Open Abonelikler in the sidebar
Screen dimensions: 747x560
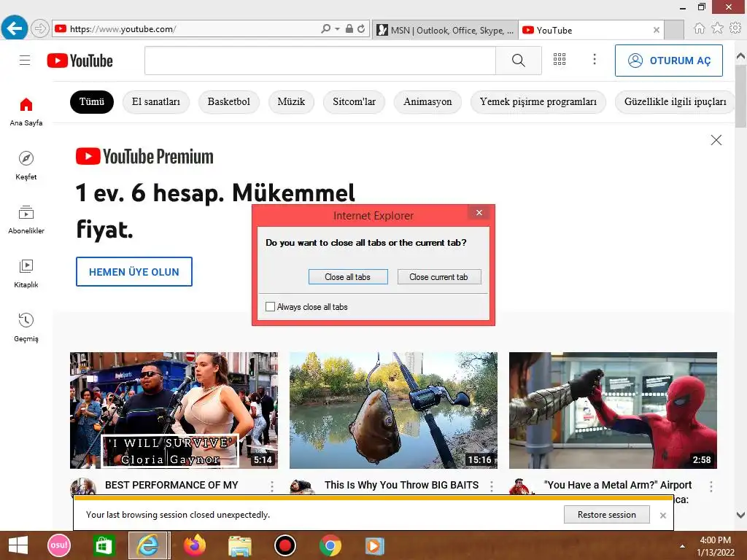(26, 219)
